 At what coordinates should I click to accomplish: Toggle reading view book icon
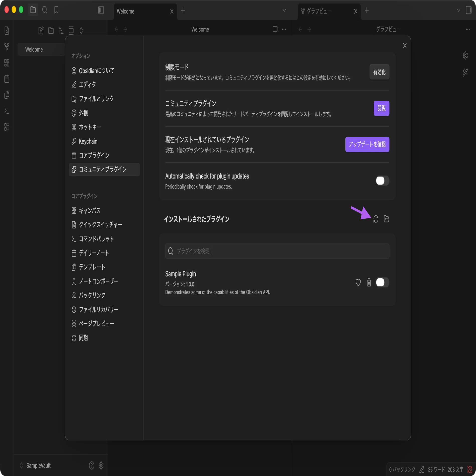point(275,29)
